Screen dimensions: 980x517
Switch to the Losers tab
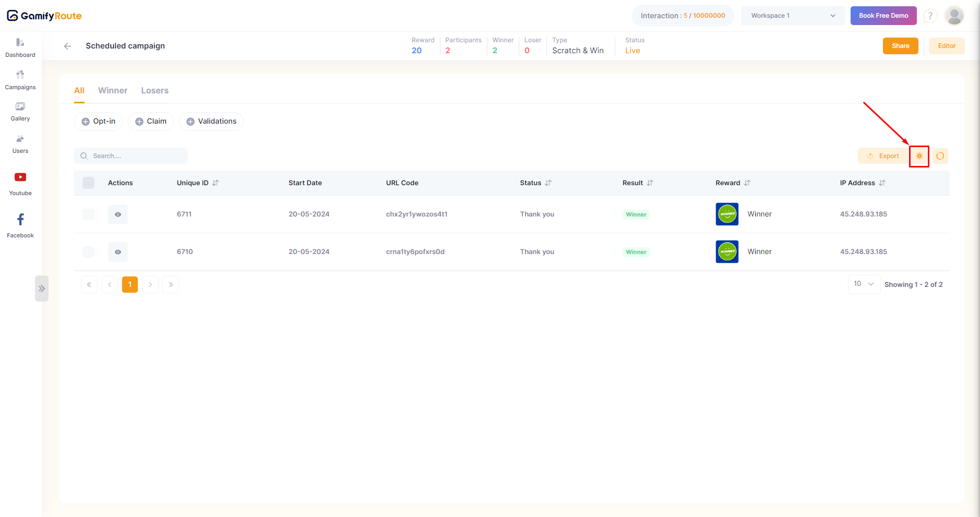coord(154,91)
